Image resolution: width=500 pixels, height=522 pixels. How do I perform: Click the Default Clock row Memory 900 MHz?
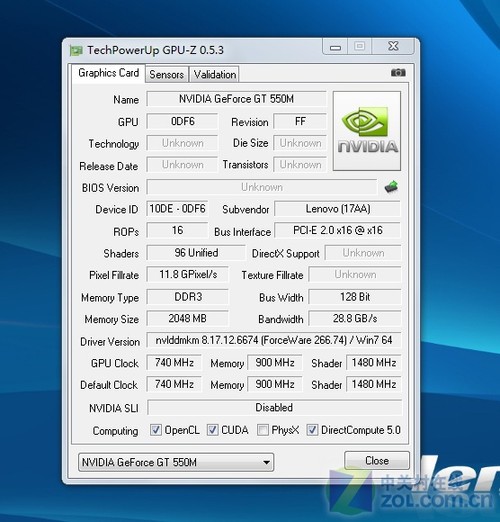point(275,384)
